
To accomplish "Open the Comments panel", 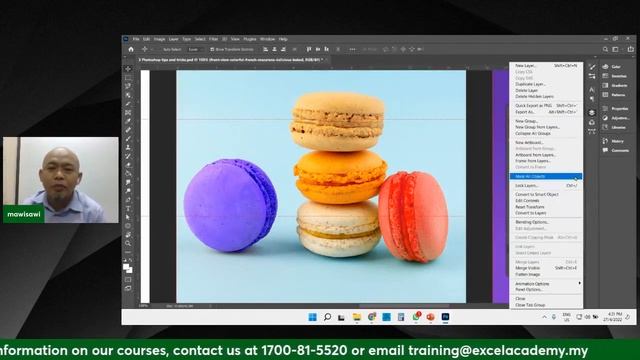I will [616, 150].
